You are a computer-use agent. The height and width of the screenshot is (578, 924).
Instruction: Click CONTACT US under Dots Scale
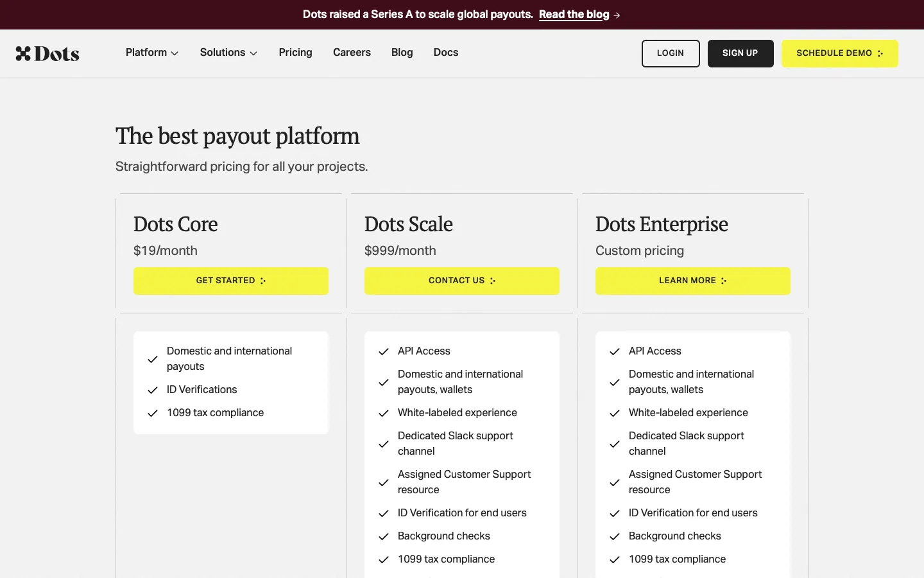[x=462, y=281]
